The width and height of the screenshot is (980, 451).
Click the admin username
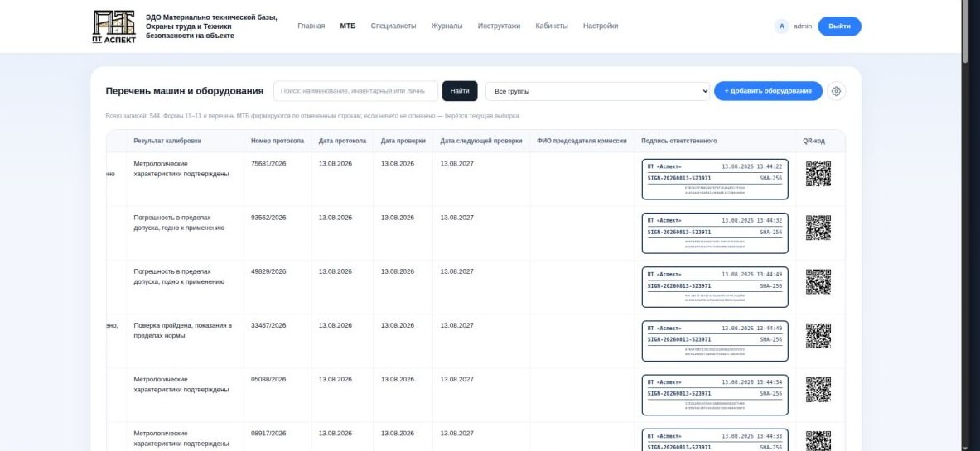pyautogui.click(x=803, y=26)
